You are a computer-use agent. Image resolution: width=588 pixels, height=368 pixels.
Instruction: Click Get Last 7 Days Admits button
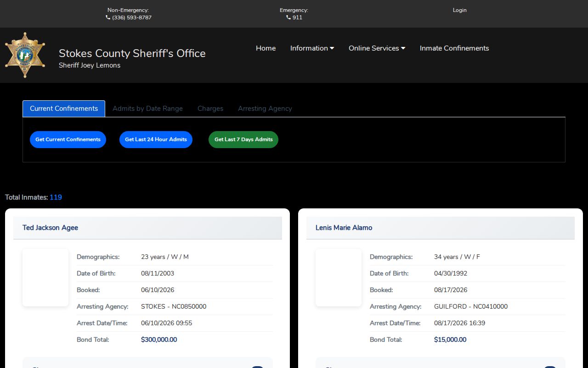[243, 139]
